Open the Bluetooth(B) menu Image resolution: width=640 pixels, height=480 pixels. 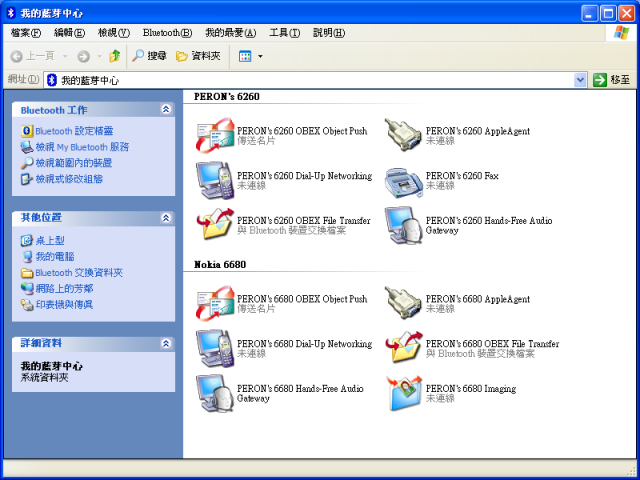click(167, 33)
